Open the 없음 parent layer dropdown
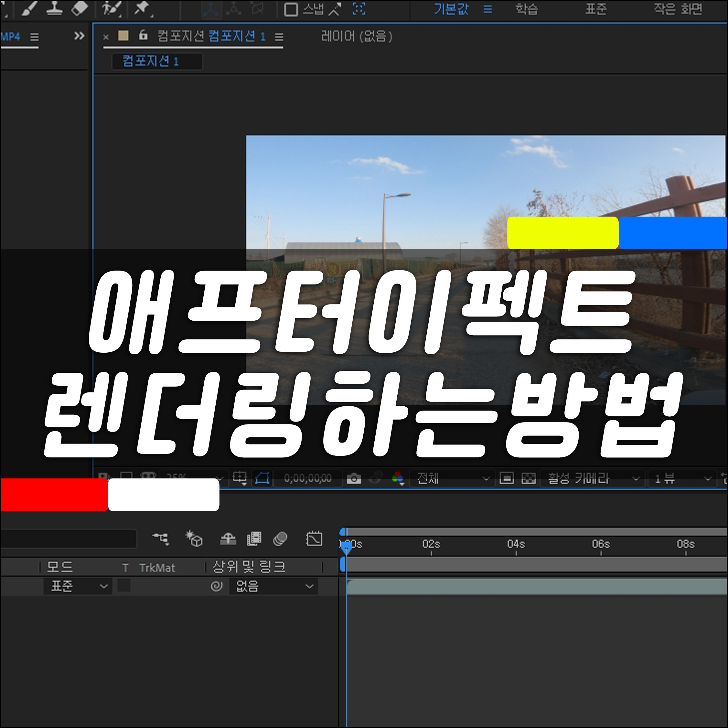The width and height of the screenshot is (728, 728). [273, 586]
